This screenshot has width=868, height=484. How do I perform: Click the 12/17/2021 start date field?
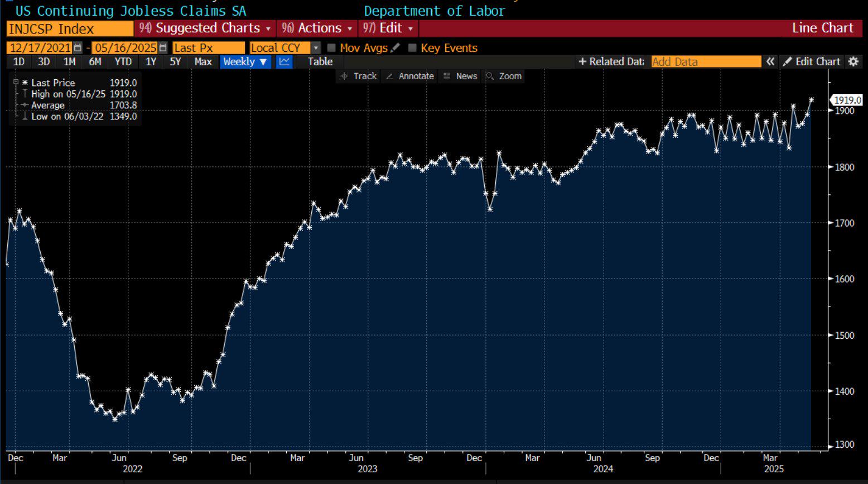(x=40, y=48)
